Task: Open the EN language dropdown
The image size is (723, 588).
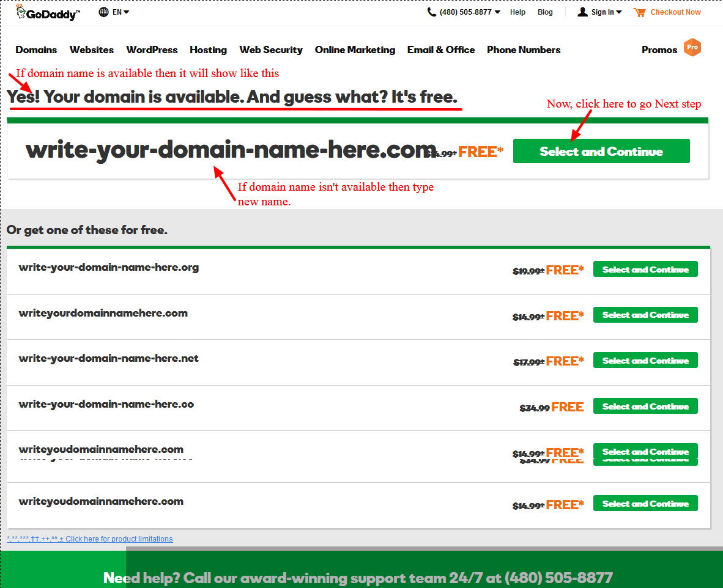Action: 121,12
